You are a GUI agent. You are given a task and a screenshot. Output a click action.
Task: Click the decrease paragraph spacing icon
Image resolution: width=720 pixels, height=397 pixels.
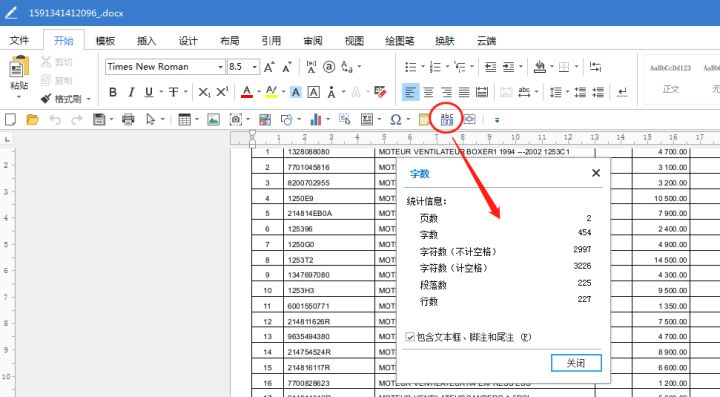pos(598,92)
